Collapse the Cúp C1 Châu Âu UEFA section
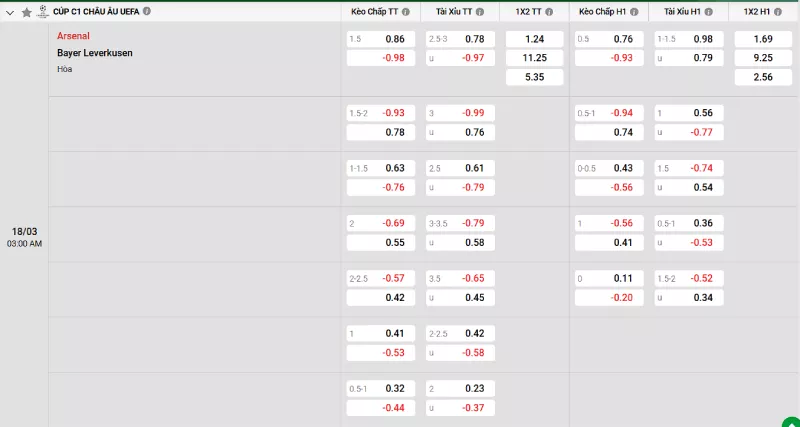800x427 pixels. click(x=11, y=12)
